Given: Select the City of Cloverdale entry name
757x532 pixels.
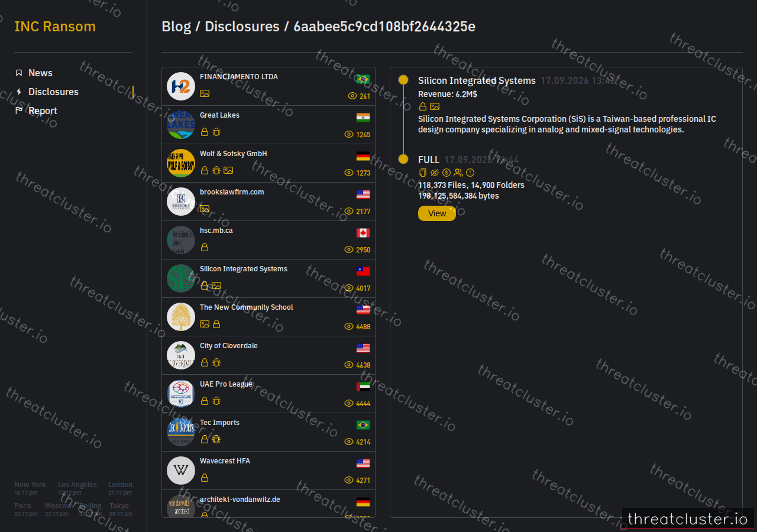Looking at the screenshot, I should 229,346.
